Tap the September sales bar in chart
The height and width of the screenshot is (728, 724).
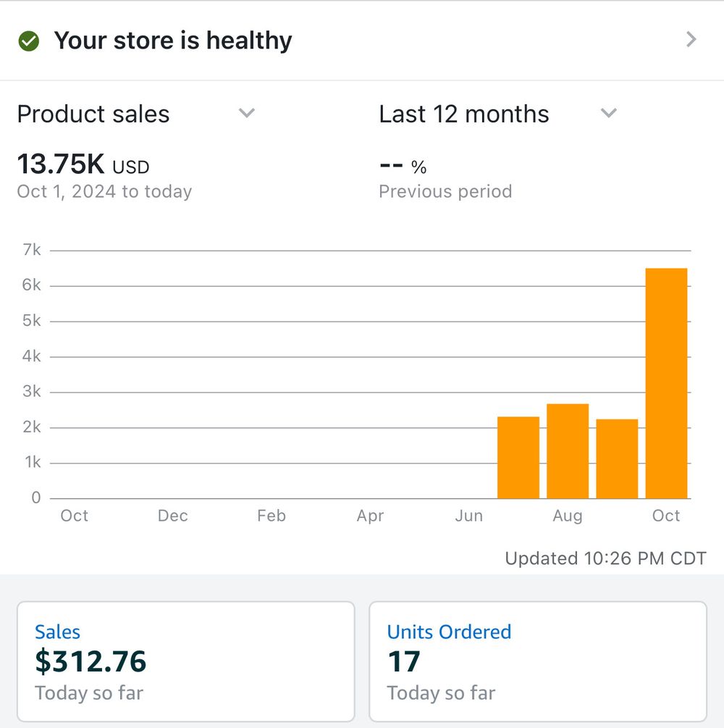click(617, 459)
